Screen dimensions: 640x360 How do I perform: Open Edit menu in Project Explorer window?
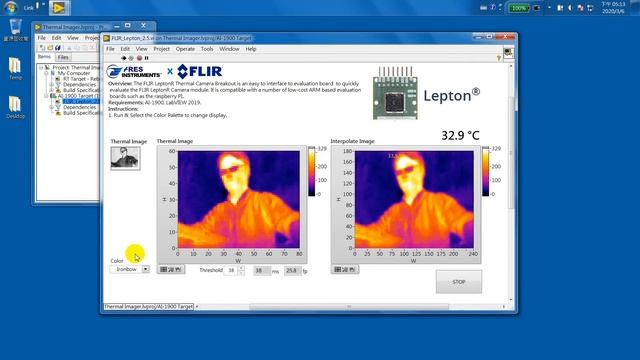[56, 38]
